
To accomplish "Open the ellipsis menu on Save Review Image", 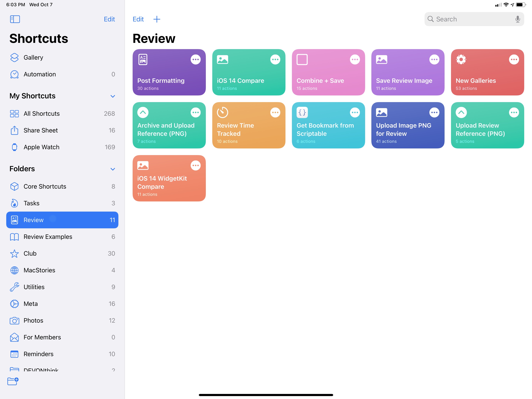I will [434, 59].
